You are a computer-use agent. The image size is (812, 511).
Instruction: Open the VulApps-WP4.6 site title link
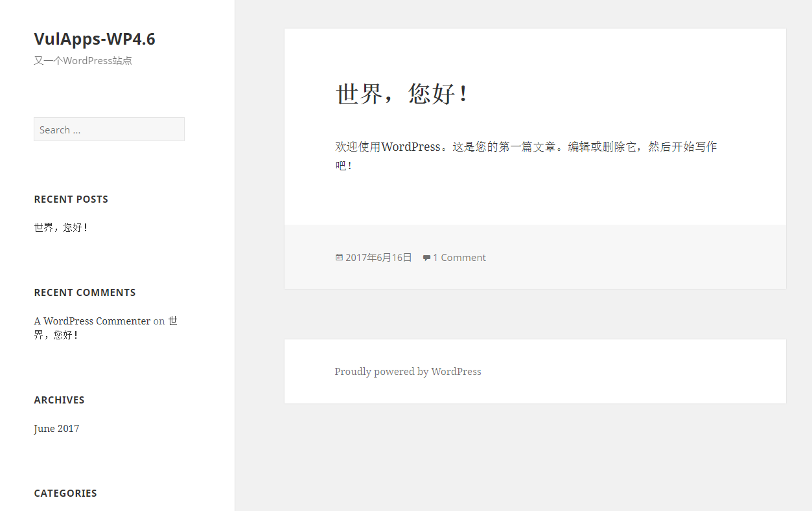[95, 39]
